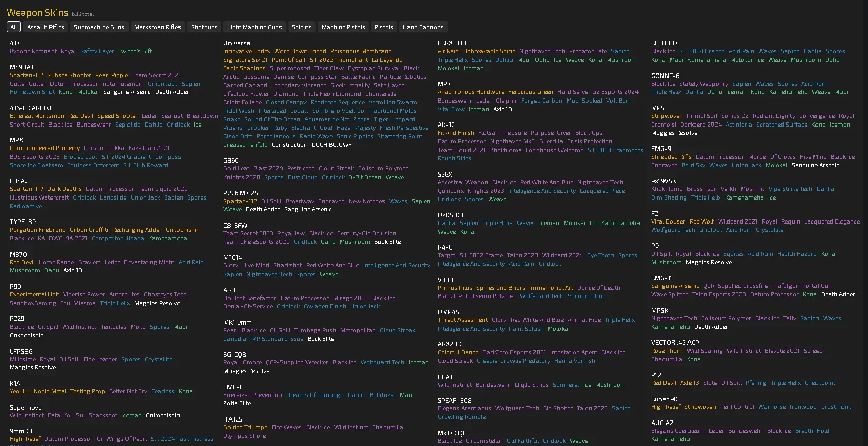This screenshot has width=868, height=446.
Task: Click the Innovative Codex universal skin
Action: (247, 52)
